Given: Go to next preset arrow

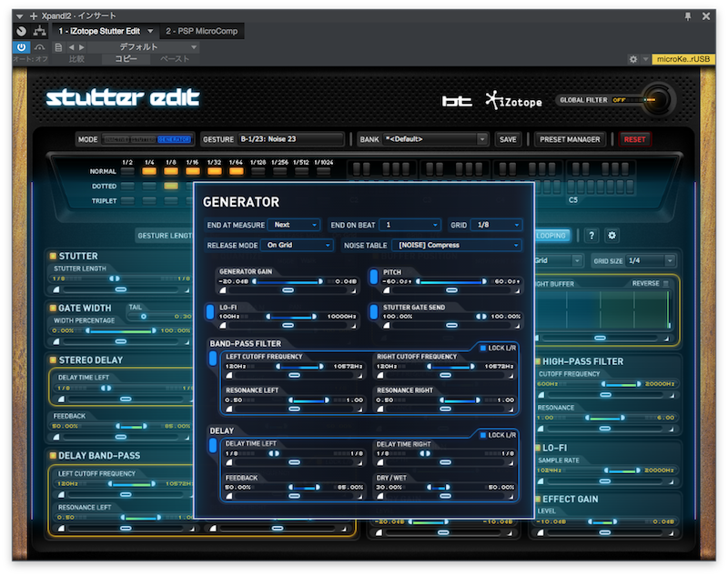Looking at the screenshot, I should 82,47.
